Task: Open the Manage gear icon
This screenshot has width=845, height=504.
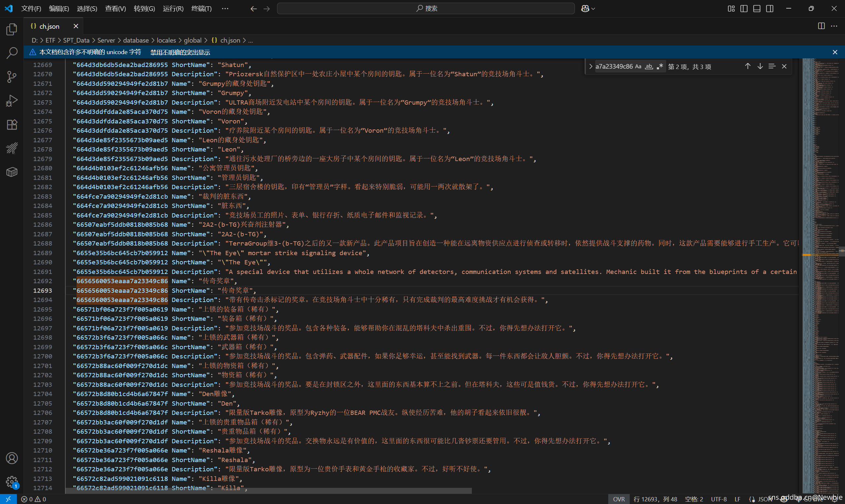Action: [x=12, y=482]
